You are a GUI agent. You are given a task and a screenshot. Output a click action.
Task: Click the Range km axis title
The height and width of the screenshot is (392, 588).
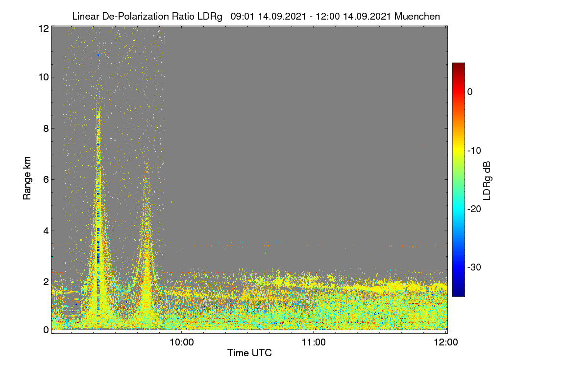[27, 178]
